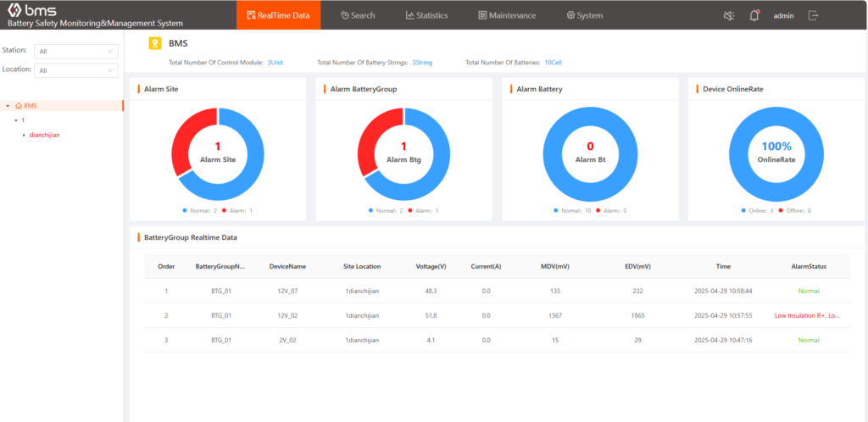The height and width of the screenshot is (422, 868).
Task: Click the admin username
Action: tap(783, 15)
